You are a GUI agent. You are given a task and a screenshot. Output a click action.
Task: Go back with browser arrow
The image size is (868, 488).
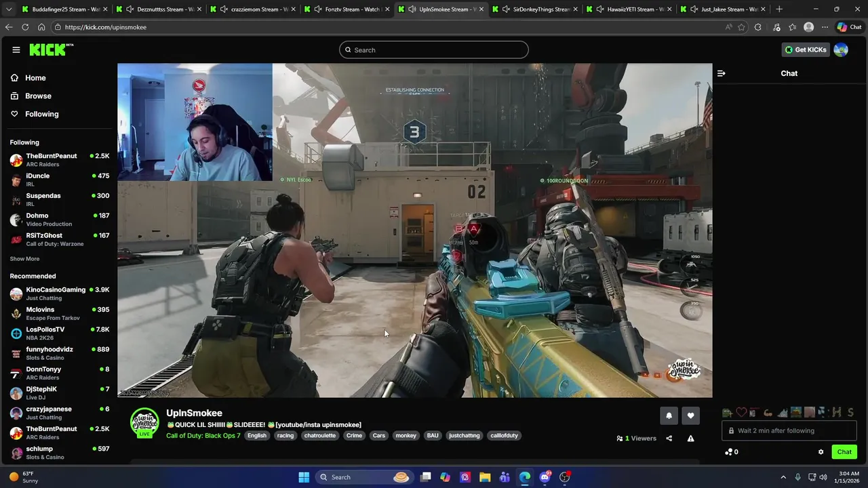pyautogui.click(x=9, y=27)
